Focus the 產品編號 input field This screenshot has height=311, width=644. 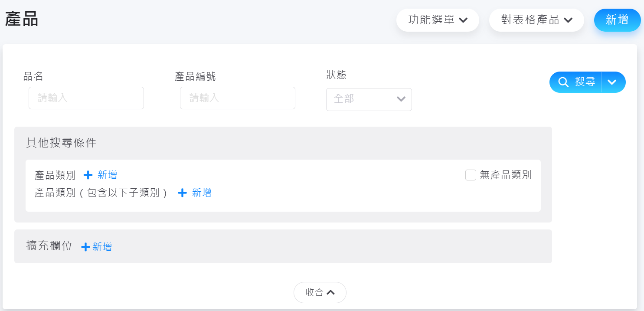tap(238, 98)
